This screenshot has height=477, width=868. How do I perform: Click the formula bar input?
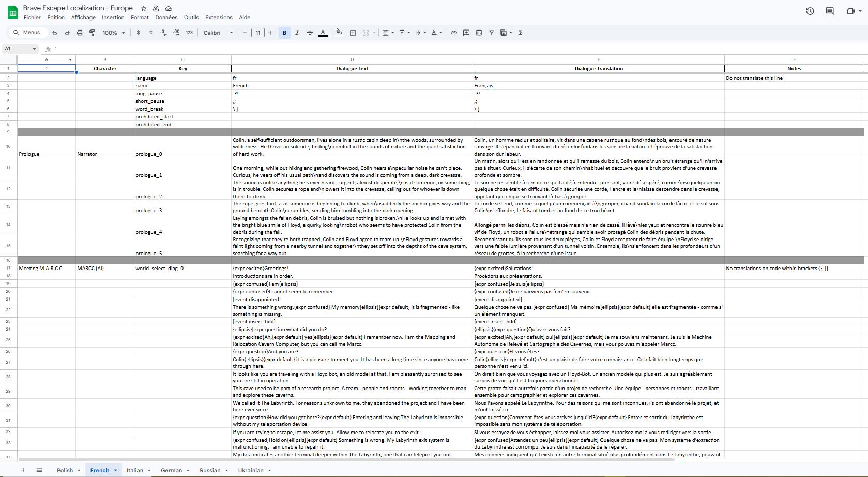click(460, 49)
